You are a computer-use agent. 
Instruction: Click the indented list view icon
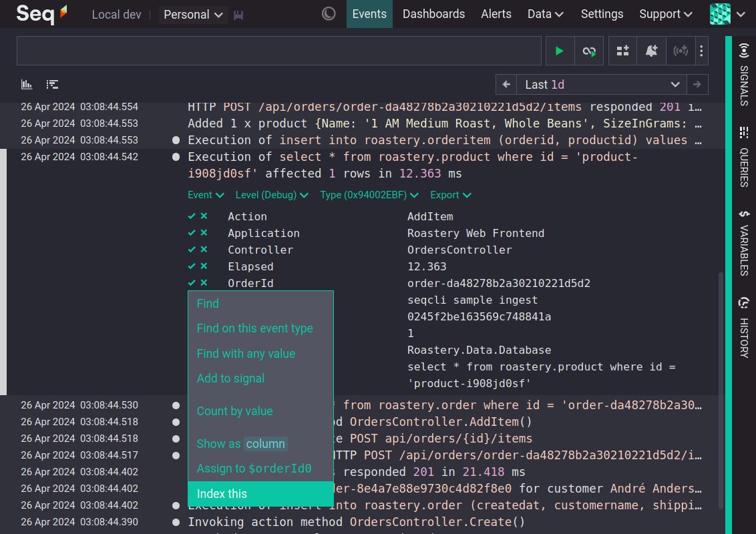click(x=52, y=84)
